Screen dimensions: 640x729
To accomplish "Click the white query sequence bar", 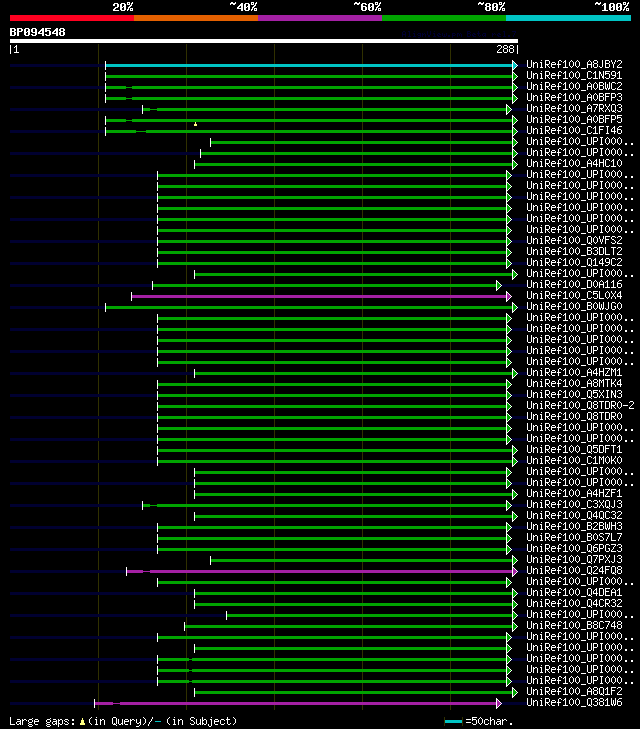I will (264, 41).
